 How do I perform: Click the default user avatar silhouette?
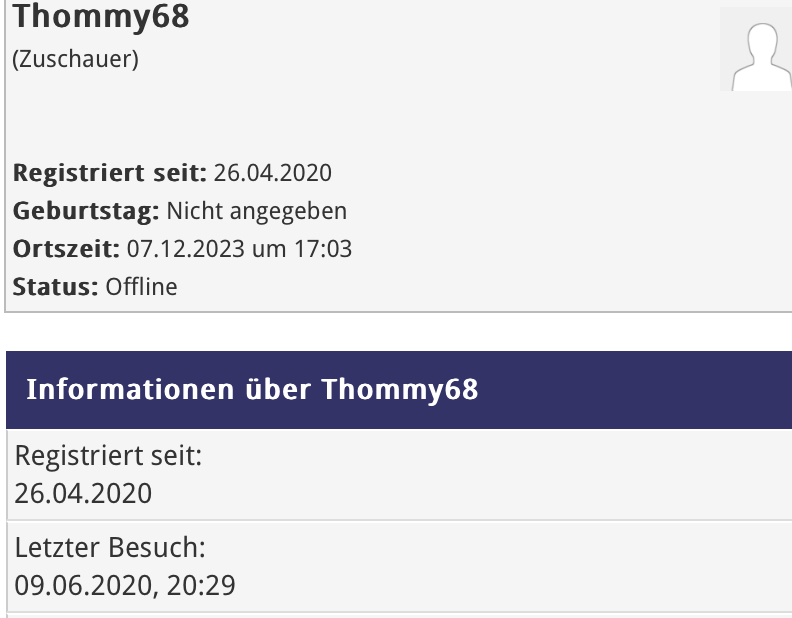pos(755,50)
